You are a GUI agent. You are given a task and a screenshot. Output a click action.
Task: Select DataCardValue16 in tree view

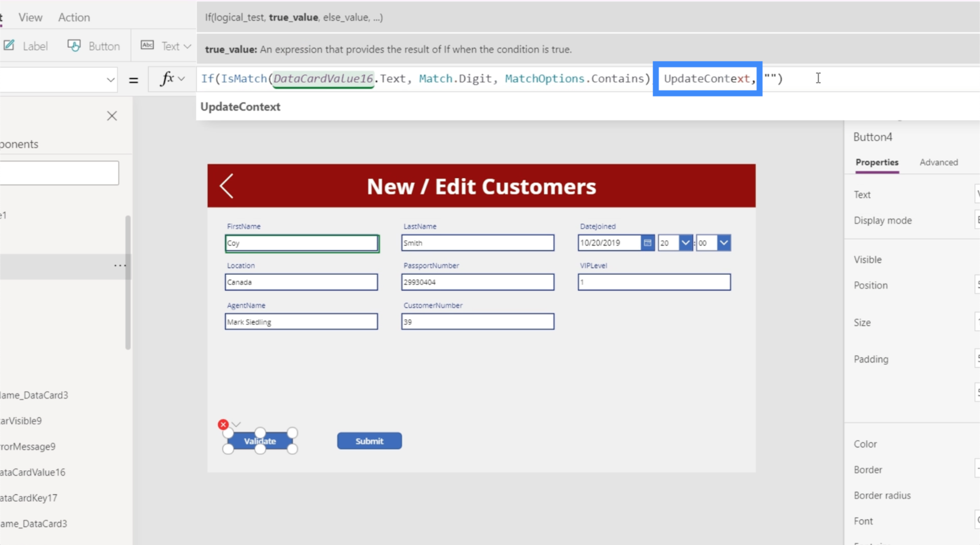pyautogui.click(x=33, y=472)
